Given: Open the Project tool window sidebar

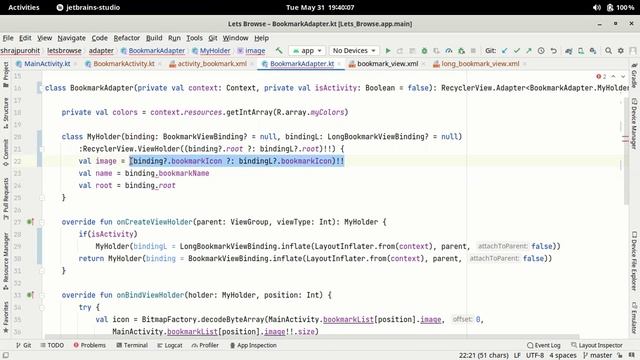Looking at the screenshot, I should pyautogui.click(x=6, y=74).
